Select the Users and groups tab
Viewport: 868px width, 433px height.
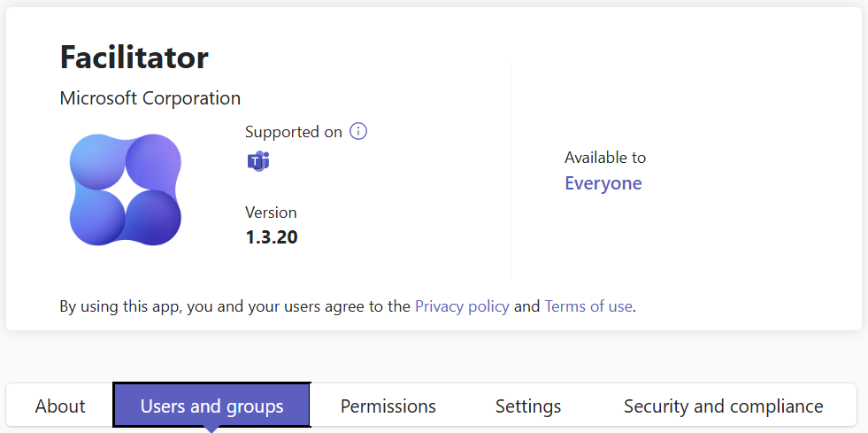click(211, 406)
